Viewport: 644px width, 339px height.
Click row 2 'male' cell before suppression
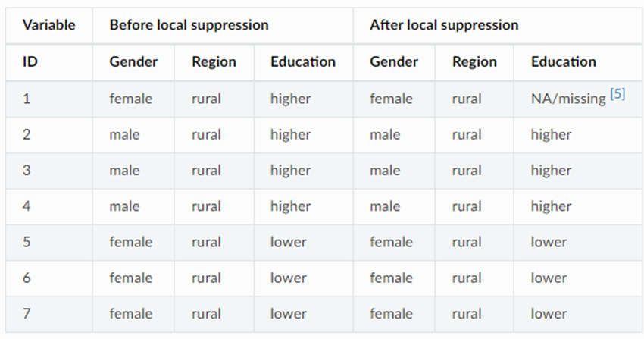[x=124, y=134]
